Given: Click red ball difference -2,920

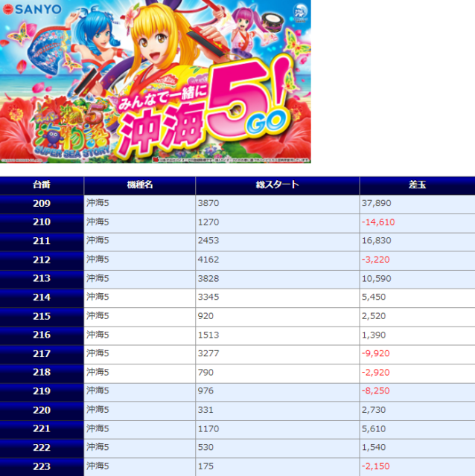Looking at the screenshot, I should pos(376,373).
